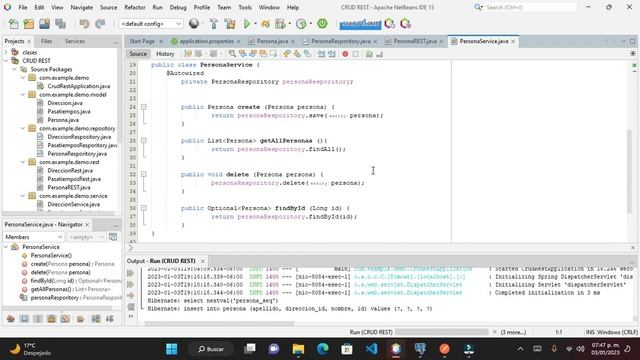Switch to the Persona.java tab
The height and width of the screenshot is (360, 640).
272,41
